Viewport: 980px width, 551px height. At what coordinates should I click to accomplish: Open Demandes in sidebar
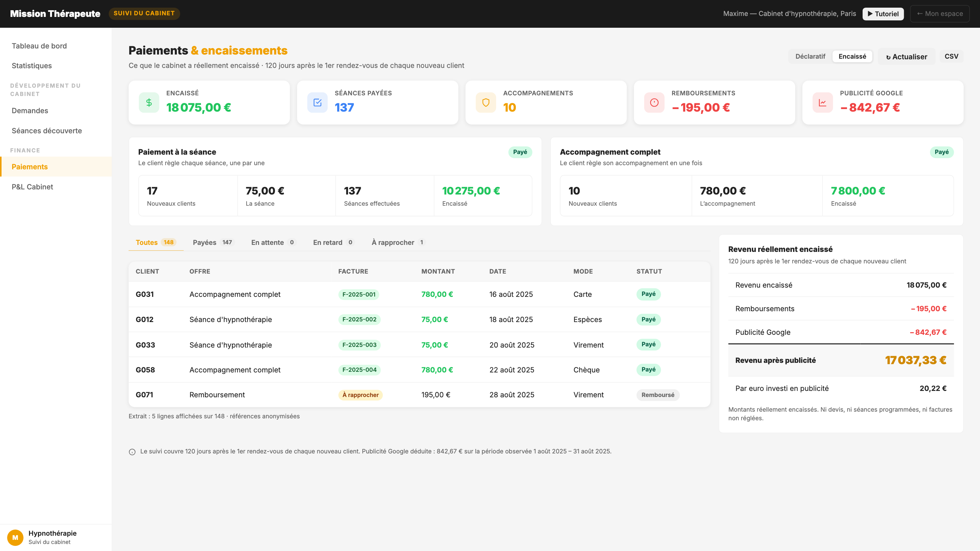[x=56, y=111]
